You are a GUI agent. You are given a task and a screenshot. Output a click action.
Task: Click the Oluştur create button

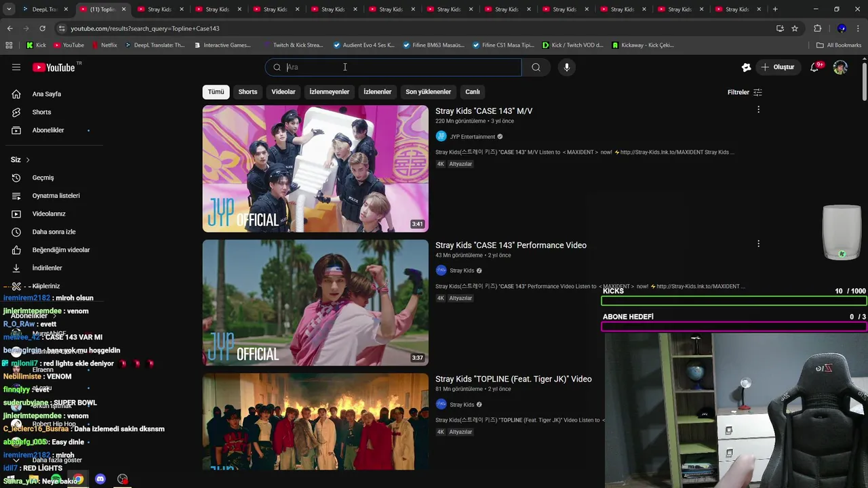(777, 67)
